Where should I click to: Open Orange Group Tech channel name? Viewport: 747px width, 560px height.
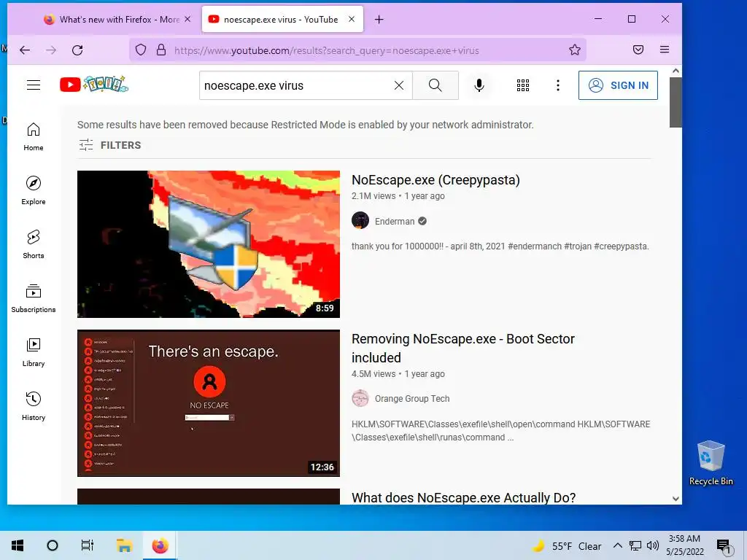(x=412, y=399)
